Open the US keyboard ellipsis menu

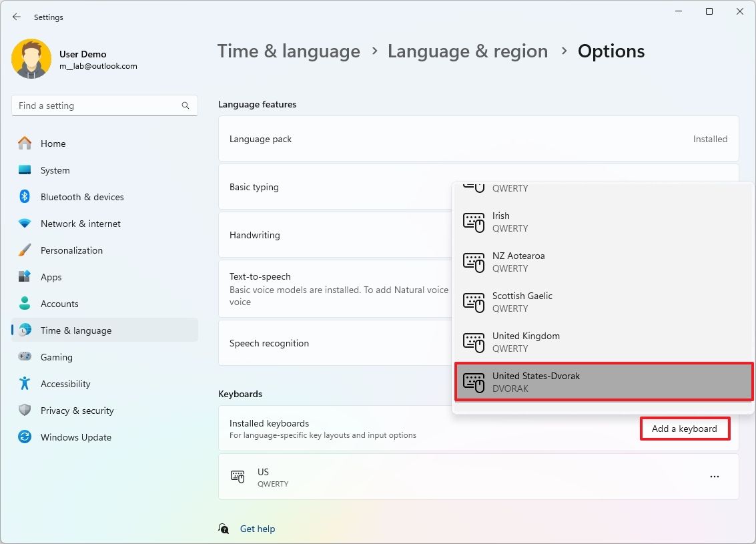pyautogui.click(x=715, y=477)
